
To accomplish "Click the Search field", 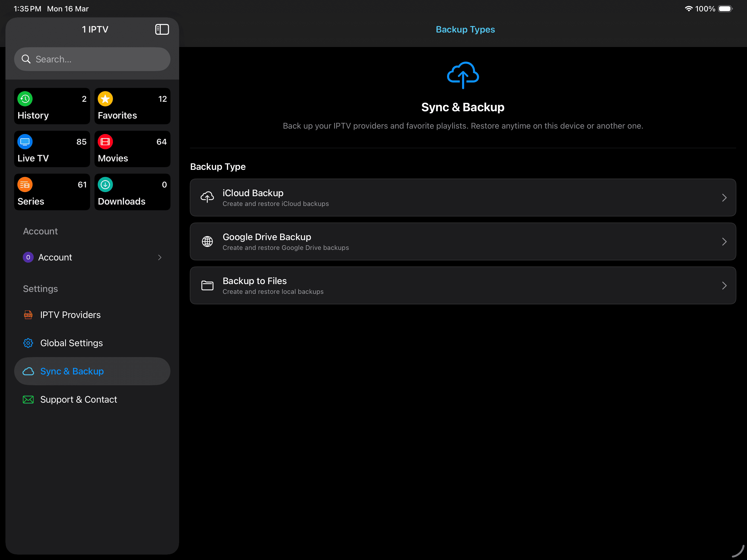I will (92, 59).
